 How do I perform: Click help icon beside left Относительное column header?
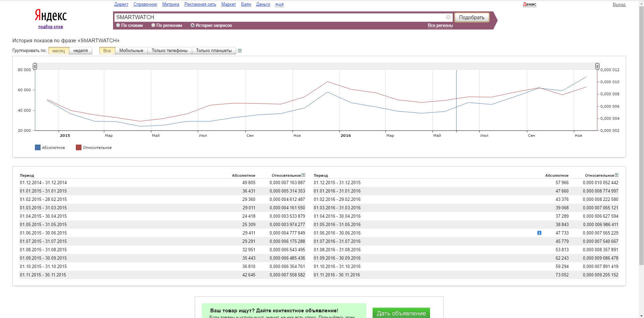click(x=303, y=175)
